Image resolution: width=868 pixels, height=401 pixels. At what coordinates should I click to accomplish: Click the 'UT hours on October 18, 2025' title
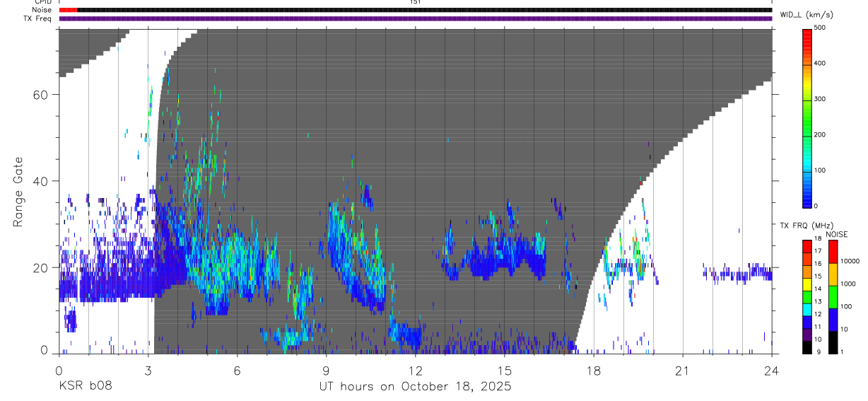(415, 387)
